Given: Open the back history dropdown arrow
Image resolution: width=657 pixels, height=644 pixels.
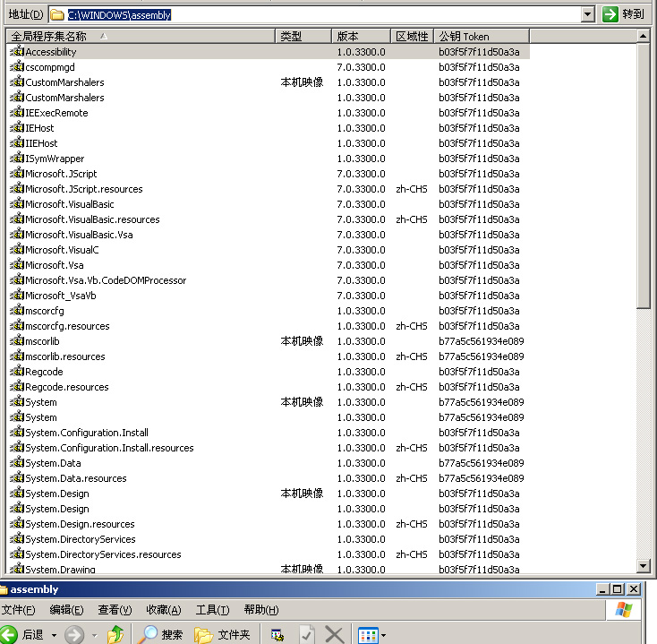Looking at the screenshot, I should 54,636.
